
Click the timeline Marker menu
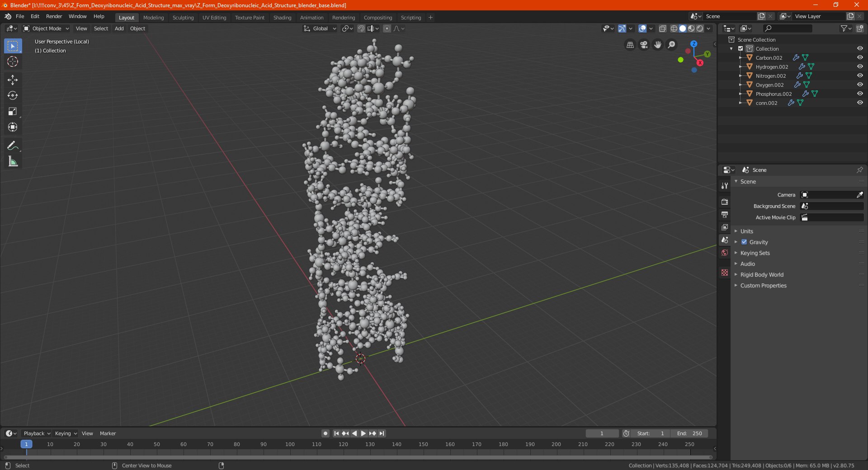pos(108,433)
